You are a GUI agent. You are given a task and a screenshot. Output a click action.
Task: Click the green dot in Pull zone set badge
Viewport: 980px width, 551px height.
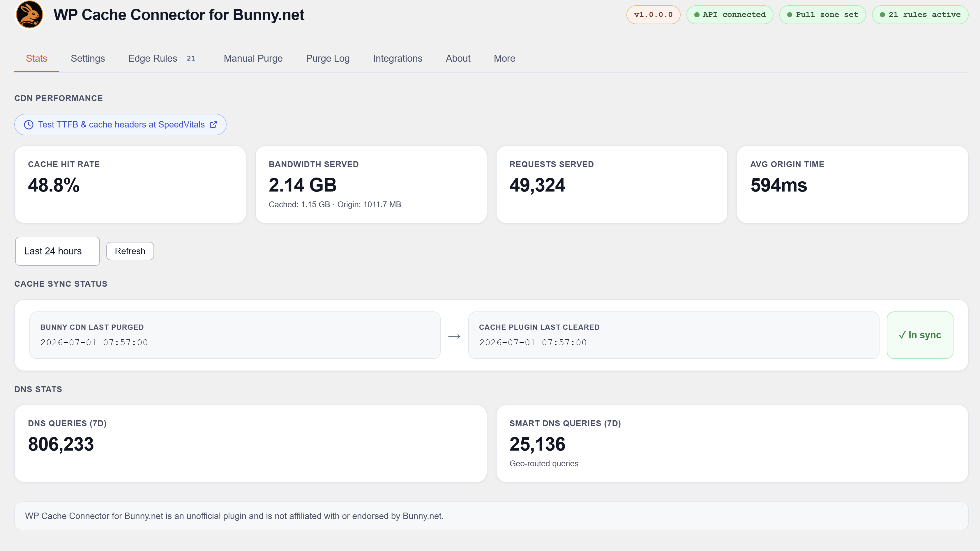790,15
